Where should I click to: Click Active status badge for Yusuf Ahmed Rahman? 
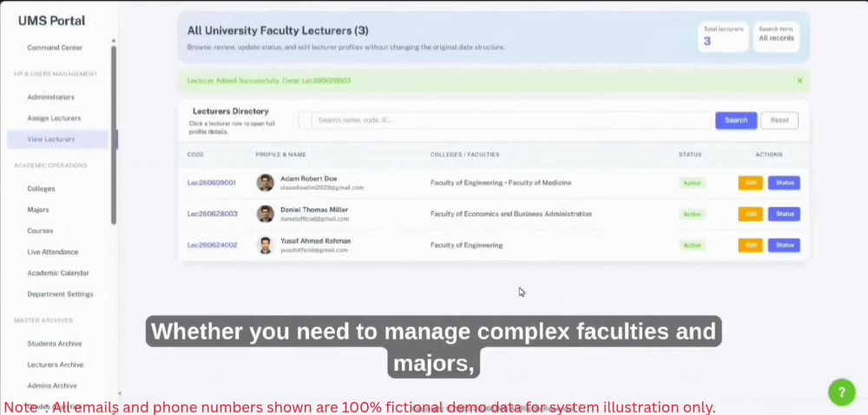692,245
